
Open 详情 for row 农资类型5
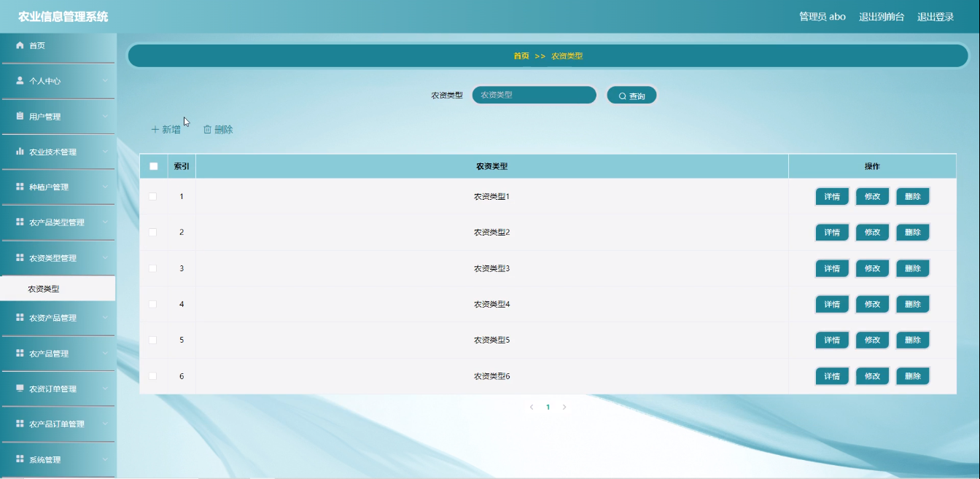pyautogui.click(x=832, y=340)
